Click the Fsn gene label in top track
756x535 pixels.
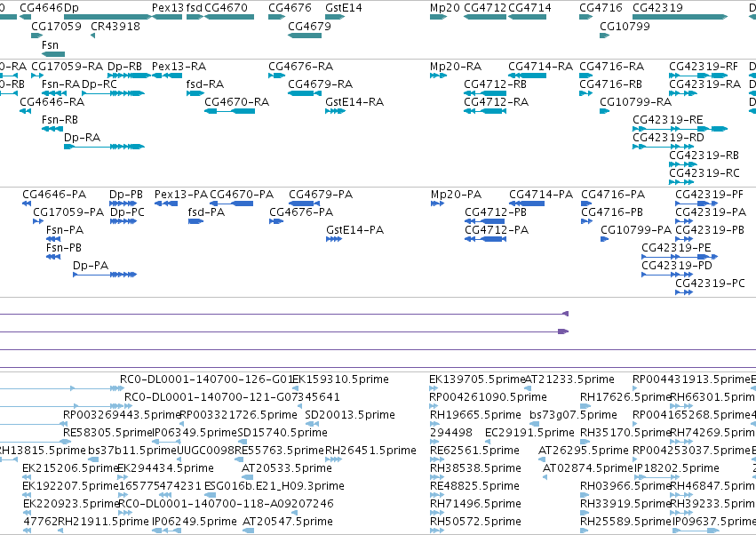(x=50, y=45)
